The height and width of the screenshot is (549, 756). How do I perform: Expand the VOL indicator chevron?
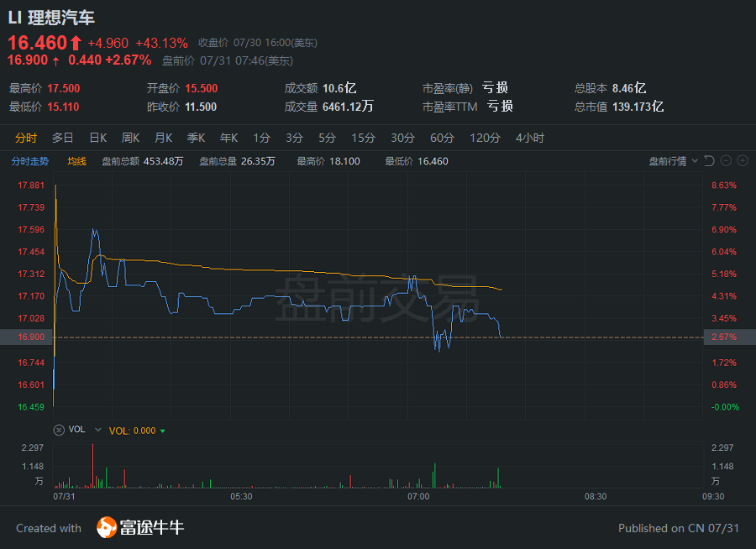(98, 430)
